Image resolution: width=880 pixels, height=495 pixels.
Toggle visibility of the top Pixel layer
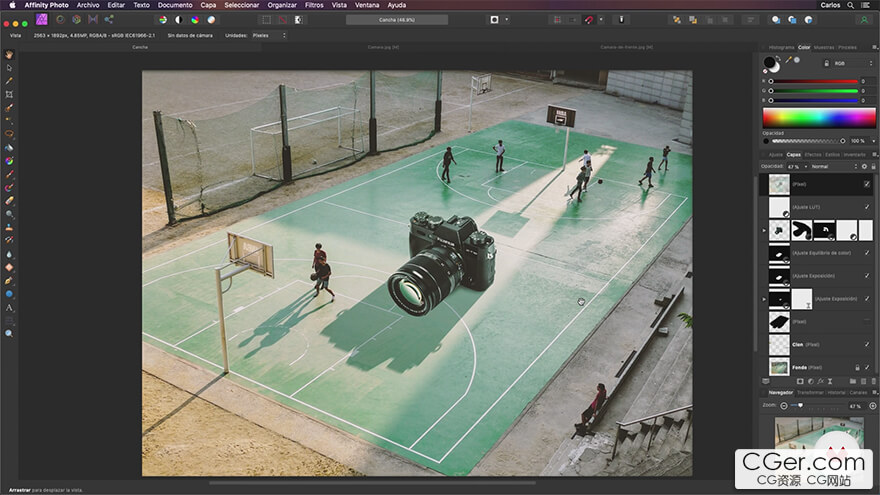pyautogui.click(x=867, y=184)
